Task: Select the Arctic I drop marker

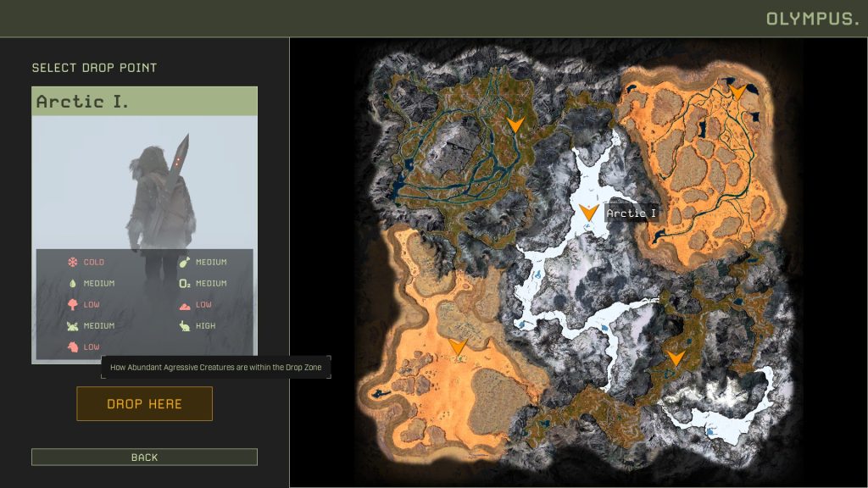Action: click(x=588, y=213)
